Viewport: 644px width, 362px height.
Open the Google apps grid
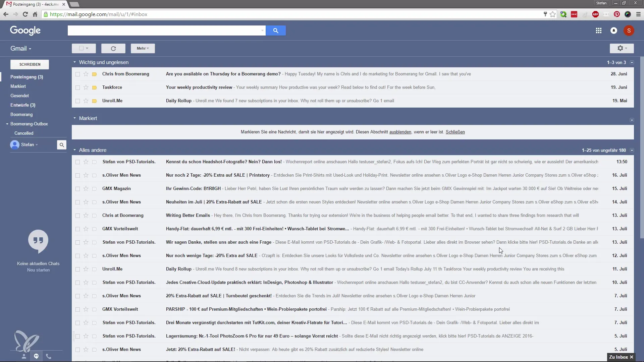(598, 31)
